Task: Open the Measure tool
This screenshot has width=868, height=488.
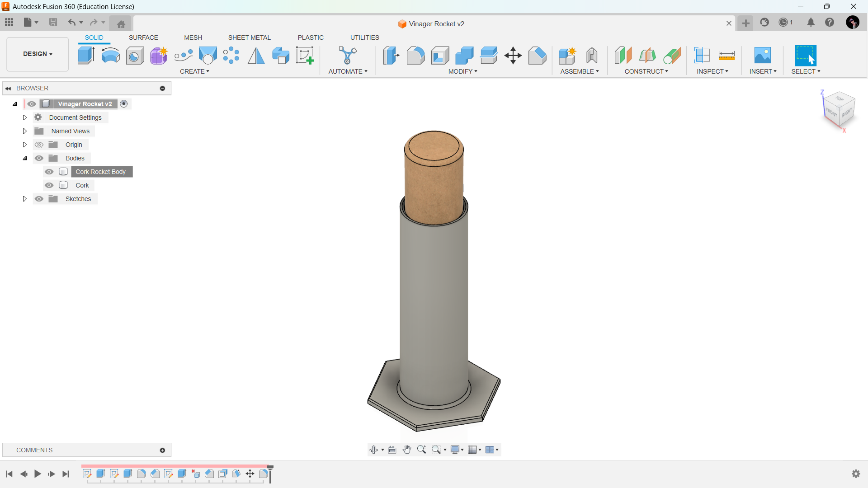Action: [726, 55]
